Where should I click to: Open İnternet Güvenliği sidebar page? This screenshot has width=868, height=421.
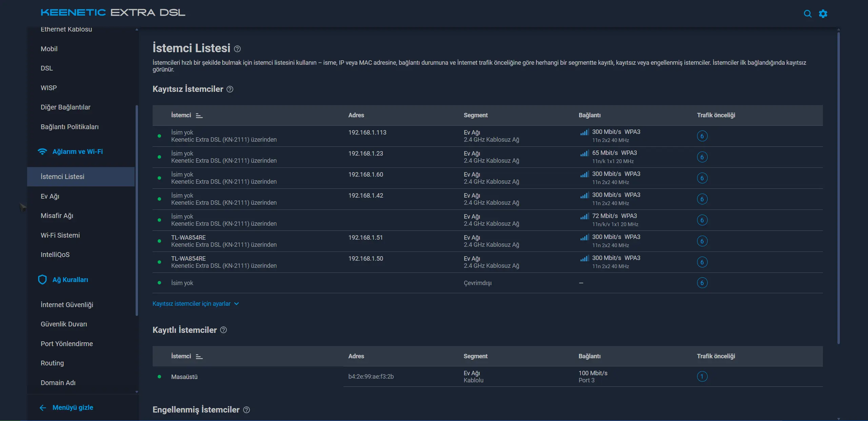click(x=67, y=305)
